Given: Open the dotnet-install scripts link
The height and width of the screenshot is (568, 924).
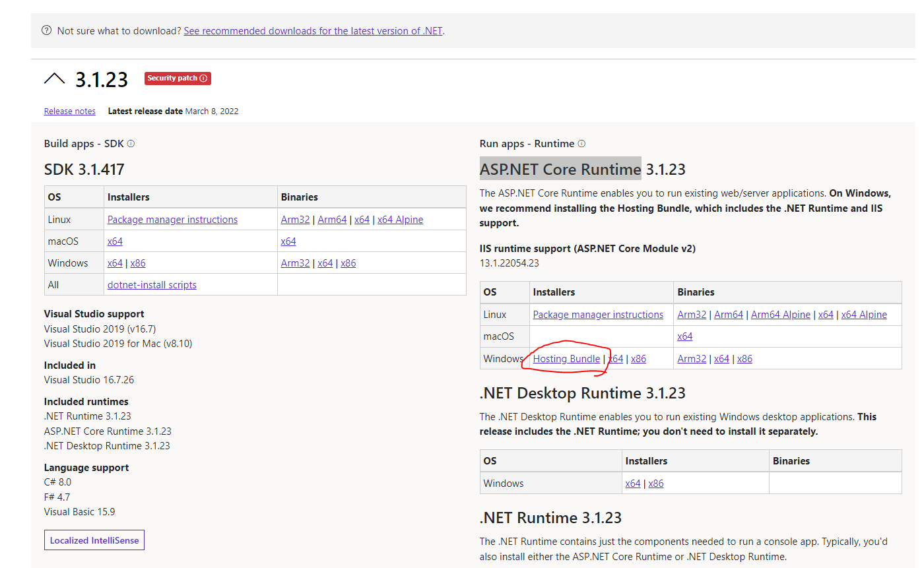Looking at the screenshot, I should pos(152,285).
